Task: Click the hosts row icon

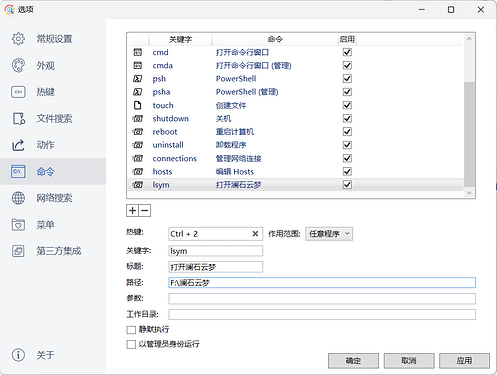Action: 137,172
